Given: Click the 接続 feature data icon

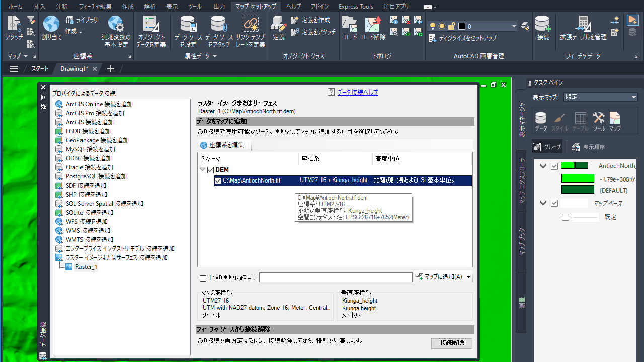Looking at the screenshot, I should (x=543, y=28).
